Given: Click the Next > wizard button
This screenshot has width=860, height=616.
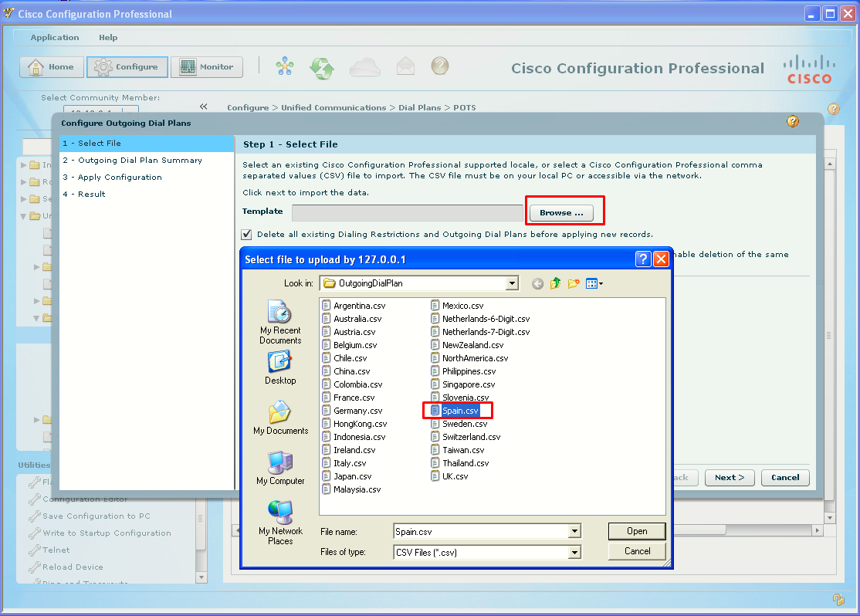Looking at the screenshot, I should pyautogui.click(x=730, y=478).
